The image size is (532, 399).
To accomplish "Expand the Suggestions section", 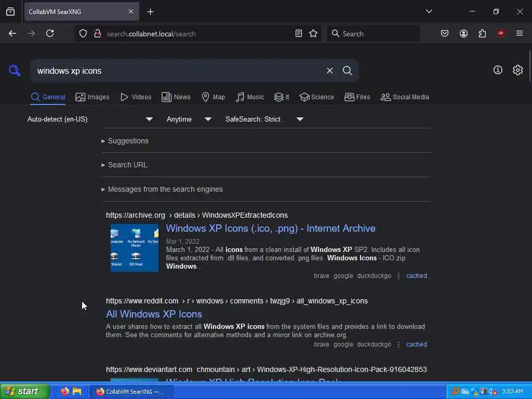I will pos(125,141).
